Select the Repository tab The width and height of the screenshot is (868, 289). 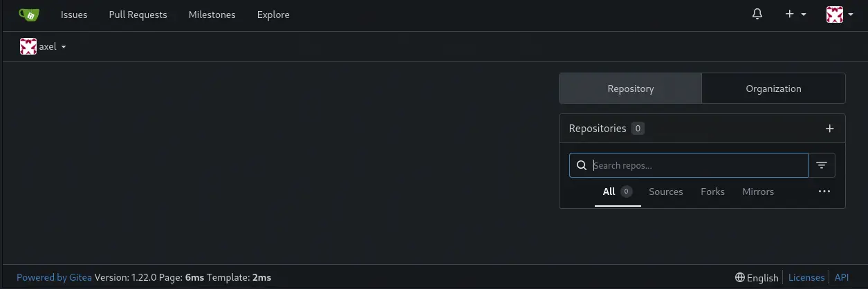630,88
